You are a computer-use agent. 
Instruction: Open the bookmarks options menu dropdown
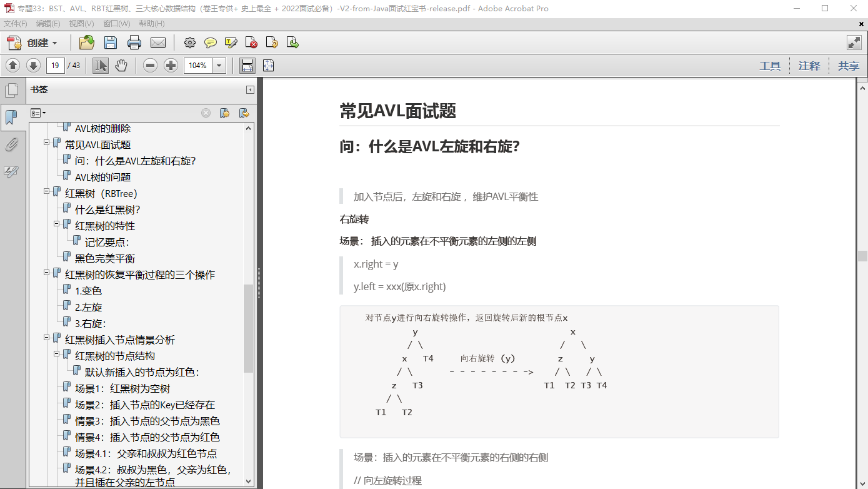click(x=38, y=113)
